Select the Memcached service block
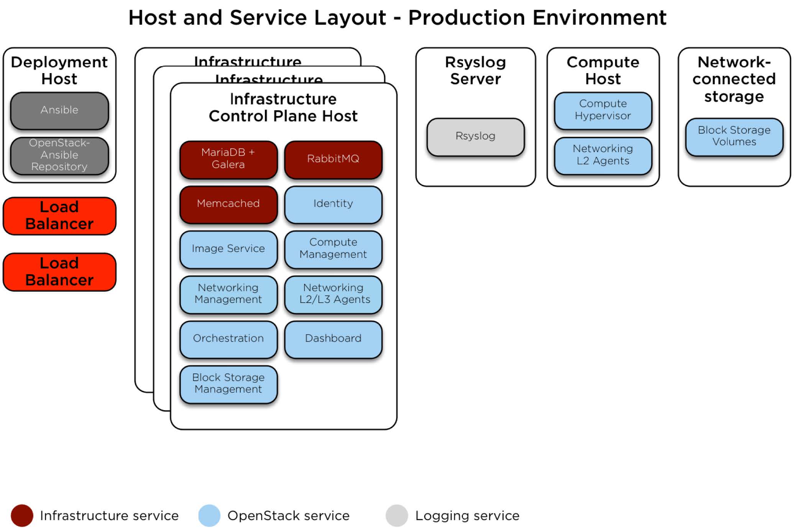 pos(228,204)
